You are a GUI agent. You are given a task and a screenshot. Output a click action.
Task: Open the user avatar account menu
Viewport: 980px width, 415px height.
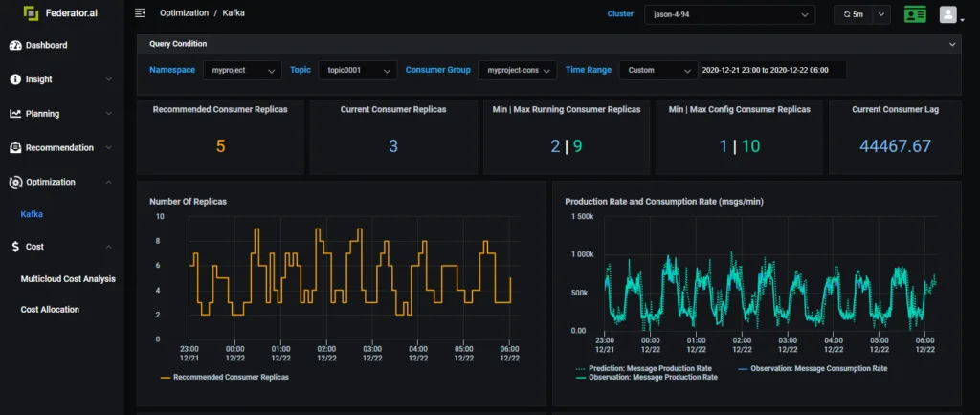pyautogui.click(x=948, y=14)
